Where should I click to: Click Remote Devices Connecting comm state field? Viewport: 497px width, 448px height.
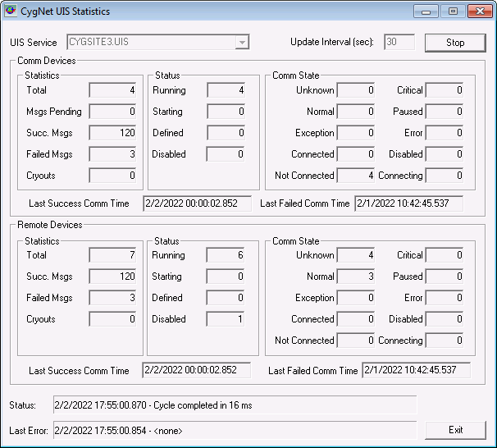click(444, 341)
